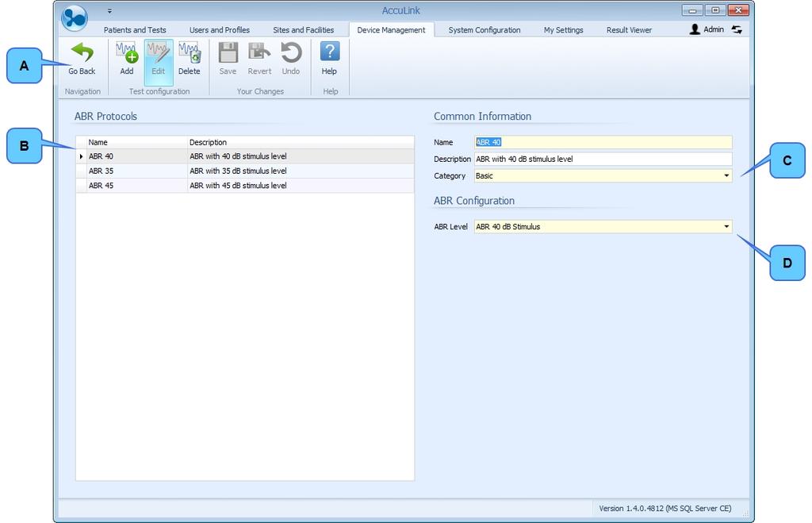812x523 pixels.
Task: Click the Save floppy disk icon
Action: 228,52
